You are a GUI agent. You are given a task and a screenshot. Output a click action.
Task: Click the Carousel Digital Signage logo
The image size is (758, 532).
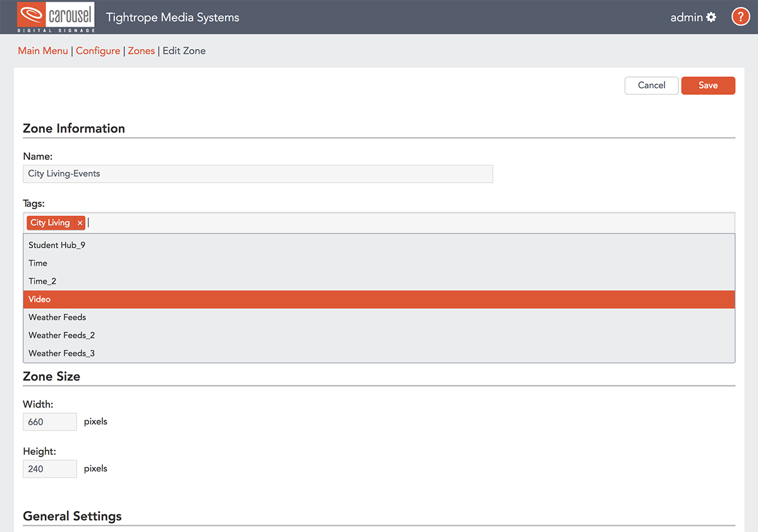click(x=56, y=17)
